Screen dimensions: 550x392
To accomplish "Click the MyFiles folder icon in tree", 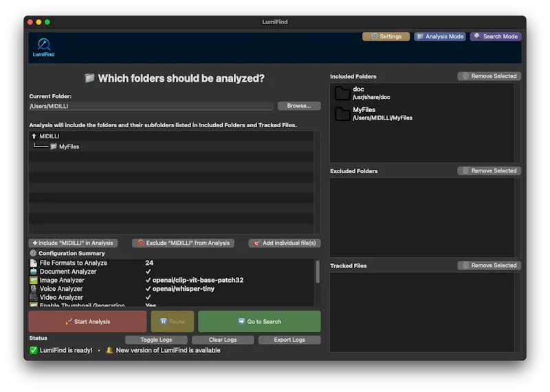I will point(54,146).
